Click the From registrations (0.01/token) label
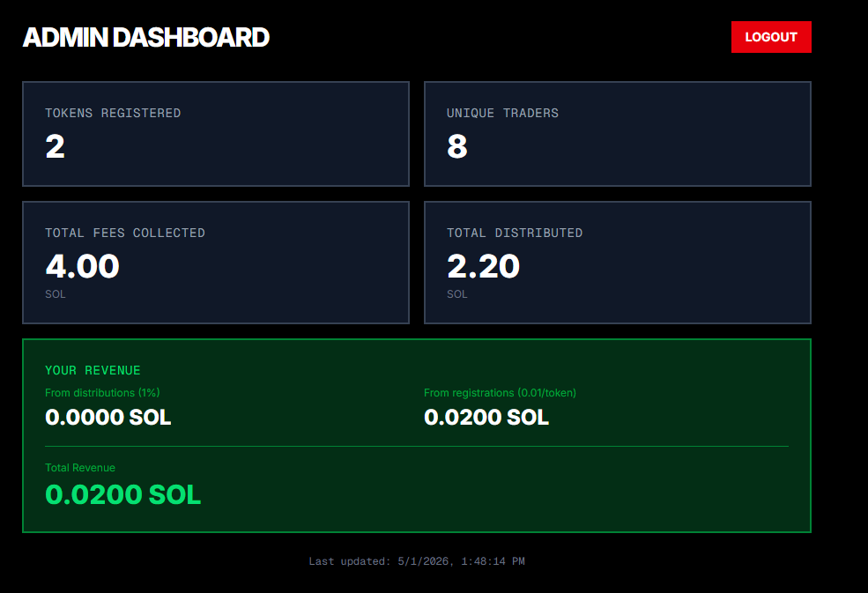The height and width of the screenshot is (593, 868). tap(500, 393)
